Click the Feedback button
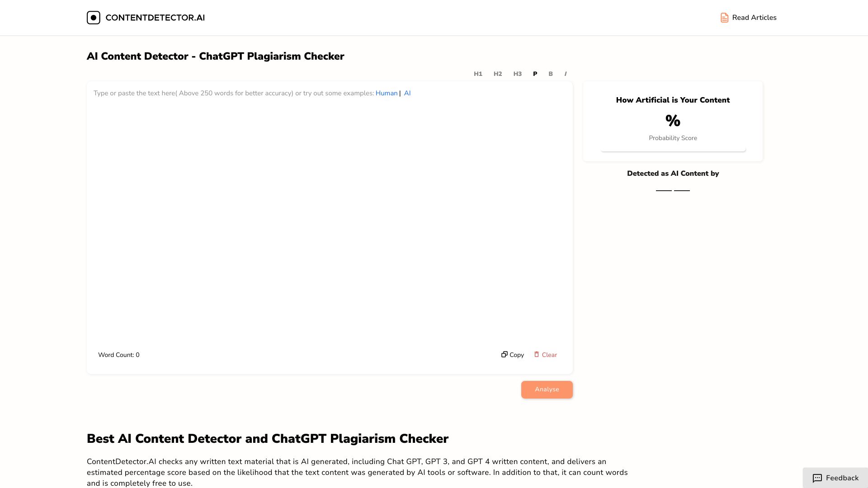The image size is (868, 488). (835, 478)
